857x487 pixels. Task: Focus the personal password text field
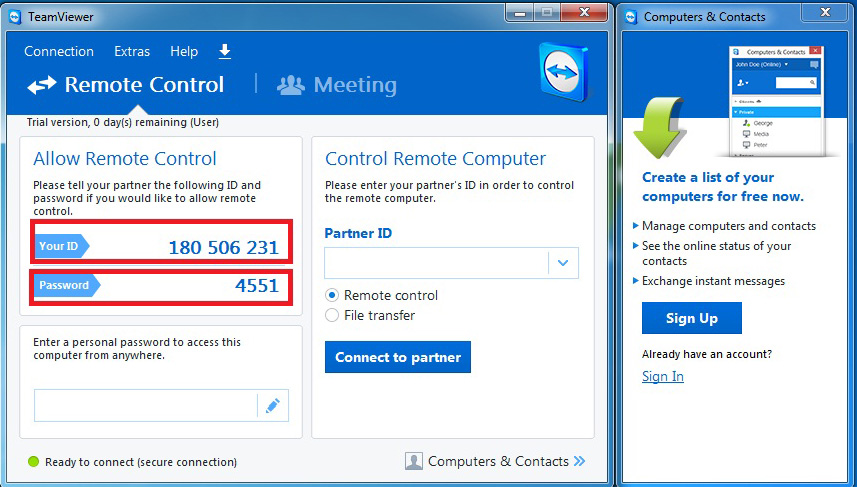pos(145,406)
